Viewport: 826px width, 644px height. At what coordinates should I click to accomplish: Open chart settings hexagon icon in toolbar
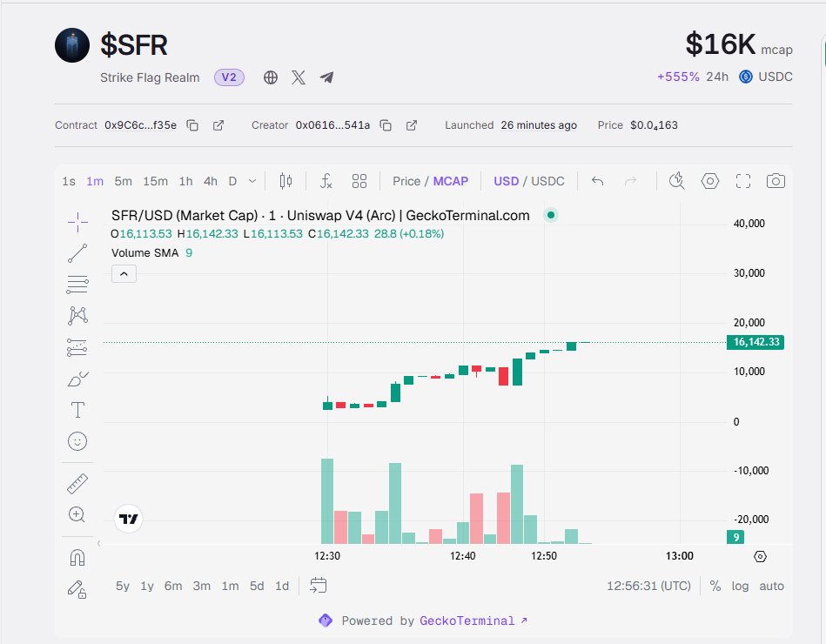pyautogui.click(x=710, y=181)
